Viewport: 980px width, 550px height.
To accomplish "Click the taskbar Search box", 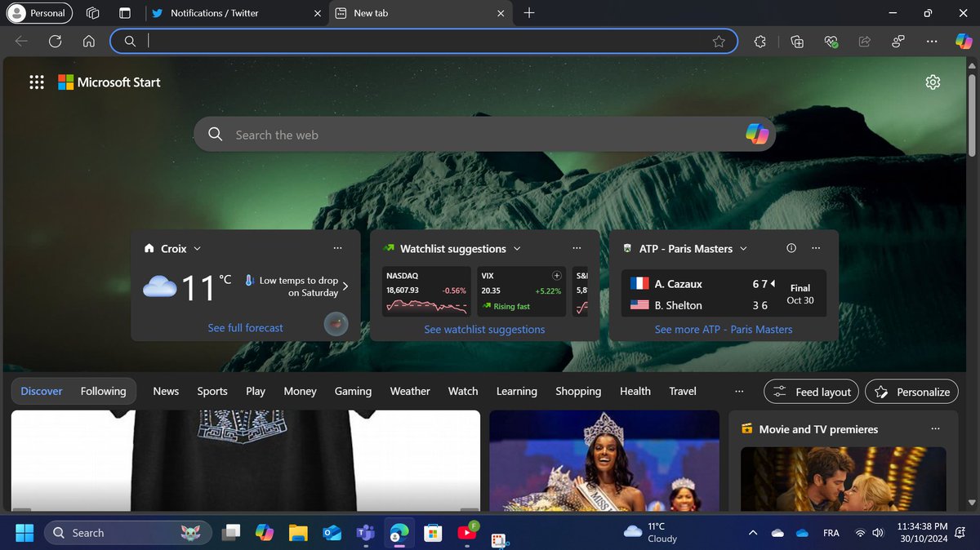I will pos(128,533).
